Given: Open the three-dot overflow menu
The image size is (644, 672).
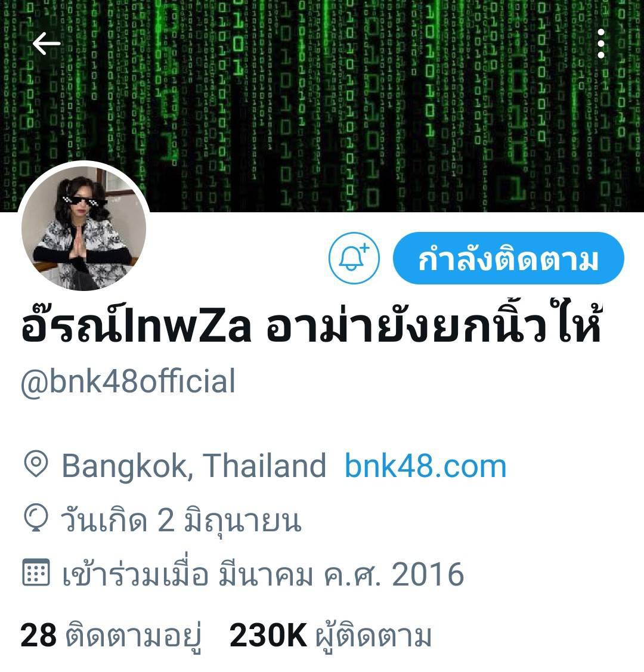Looking at the screenshot, I should [x=601, y=44].
